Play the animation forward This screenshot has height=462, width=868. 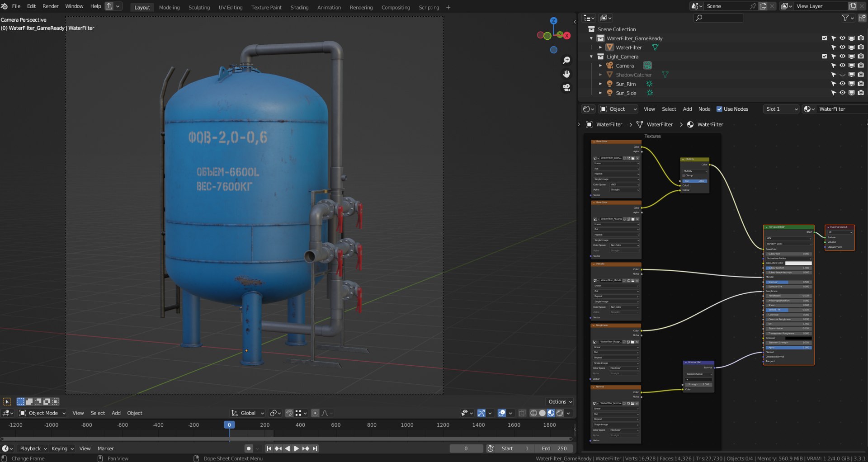tap(297, 448)
